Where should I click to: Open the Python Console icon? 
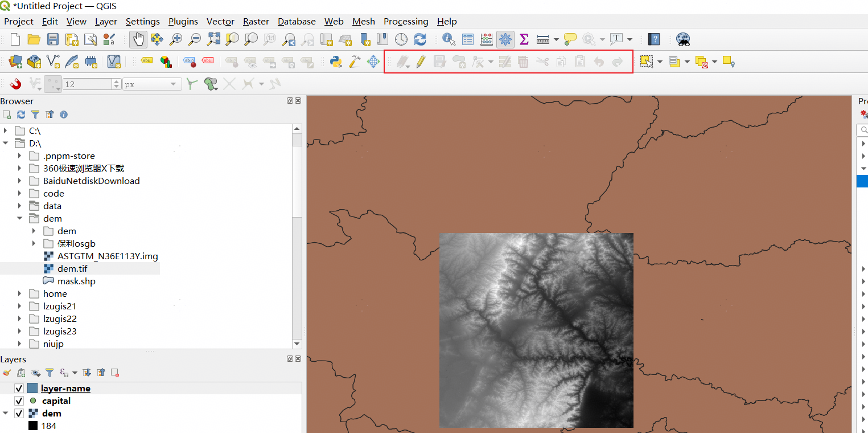click(x=336, y=62)
